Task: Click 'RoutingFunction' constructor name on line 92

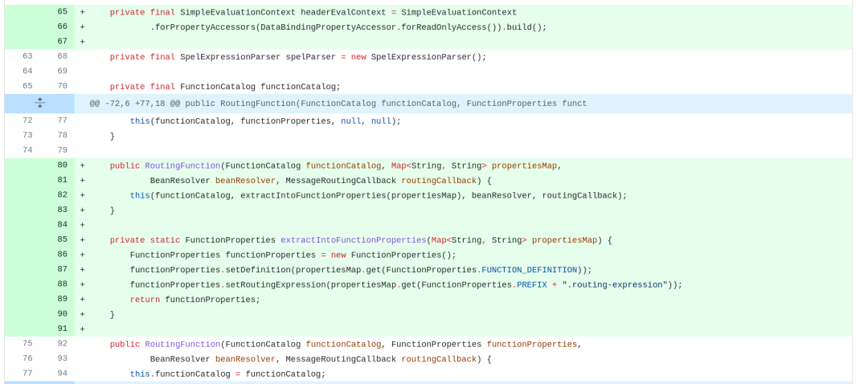Action: (x=182, y=345)
